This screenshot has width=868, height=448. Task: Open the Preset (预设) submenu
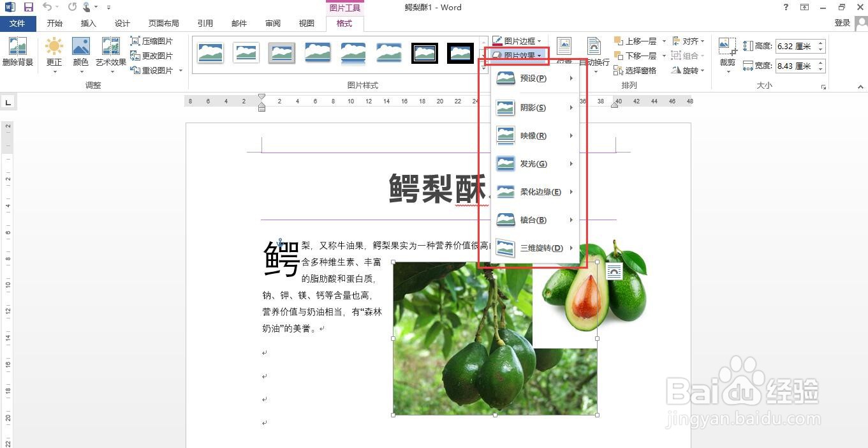point(535,78)
